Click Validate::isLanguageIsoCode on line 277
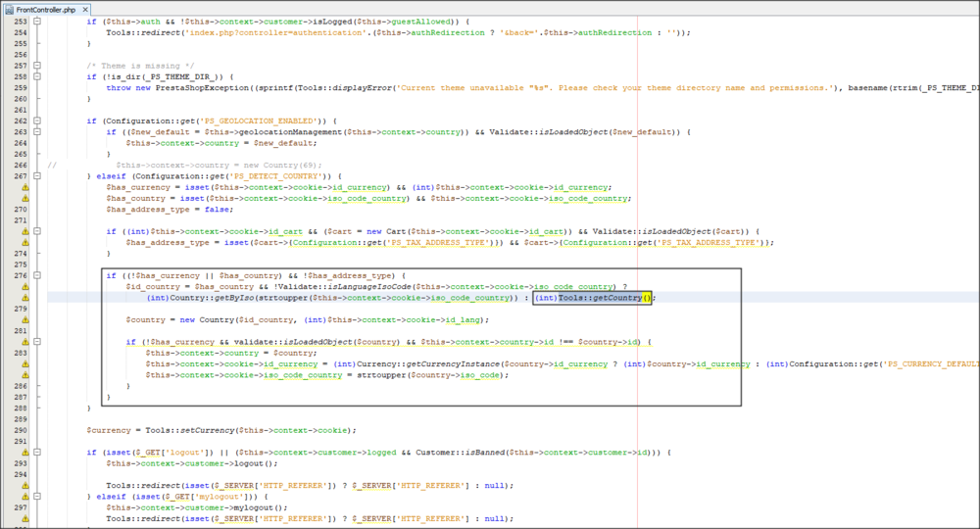The height and width of the screenshot is (529, 980). click(x=344, y=287)
